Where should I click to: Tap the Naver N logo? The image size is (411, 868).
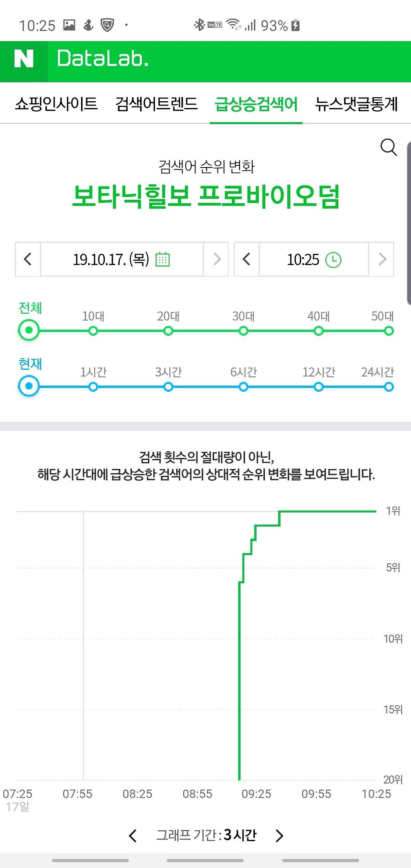pos(24,59)
